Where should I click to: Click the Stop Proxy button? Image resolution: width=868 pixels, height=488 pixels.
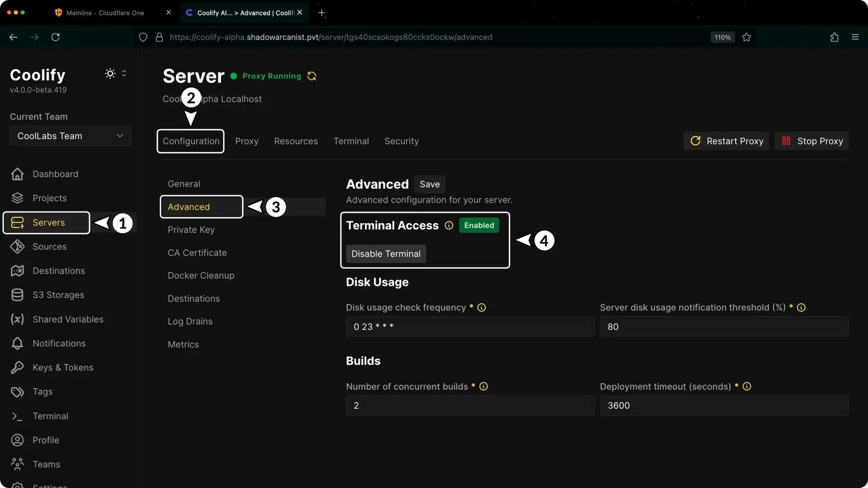811,141
